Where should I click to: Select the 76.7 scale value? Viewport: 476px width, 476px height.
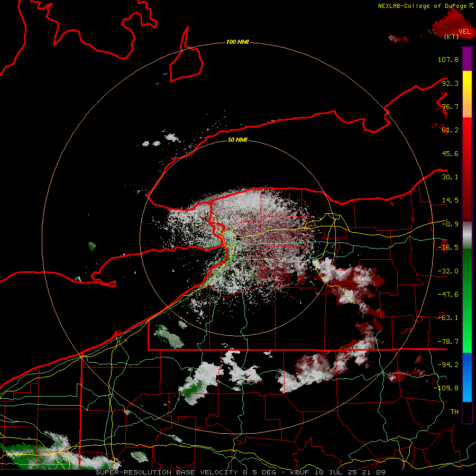450,106
